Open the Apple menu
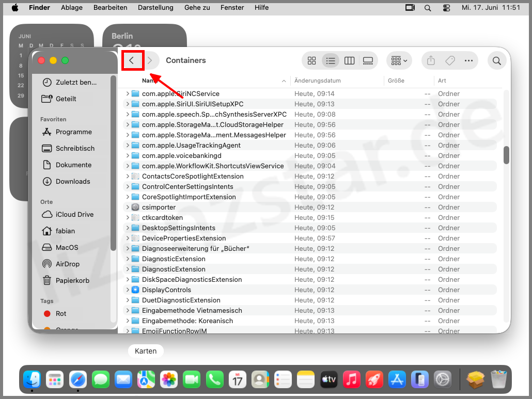Viewport: 532px width, 399px height. coord(15,7)
